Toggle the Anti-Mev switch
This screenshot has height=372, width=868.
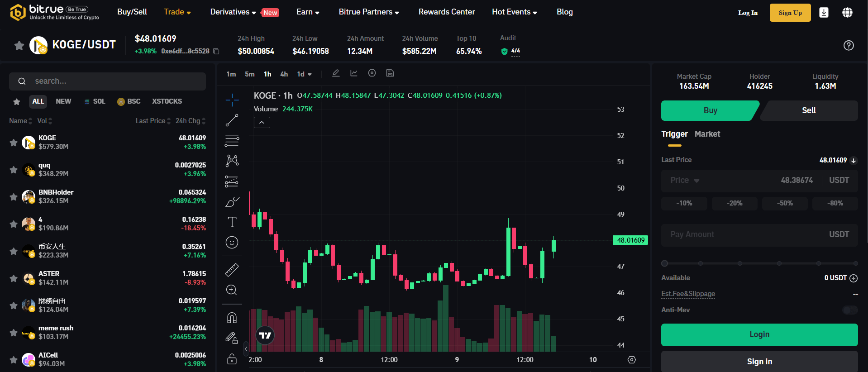click(850, 310)
